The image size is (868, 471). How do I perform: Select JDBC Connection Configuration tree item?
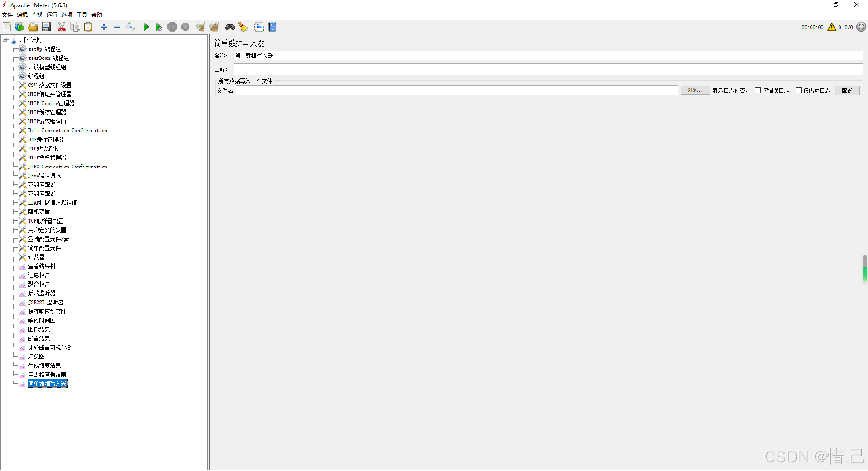pos(68,167)
